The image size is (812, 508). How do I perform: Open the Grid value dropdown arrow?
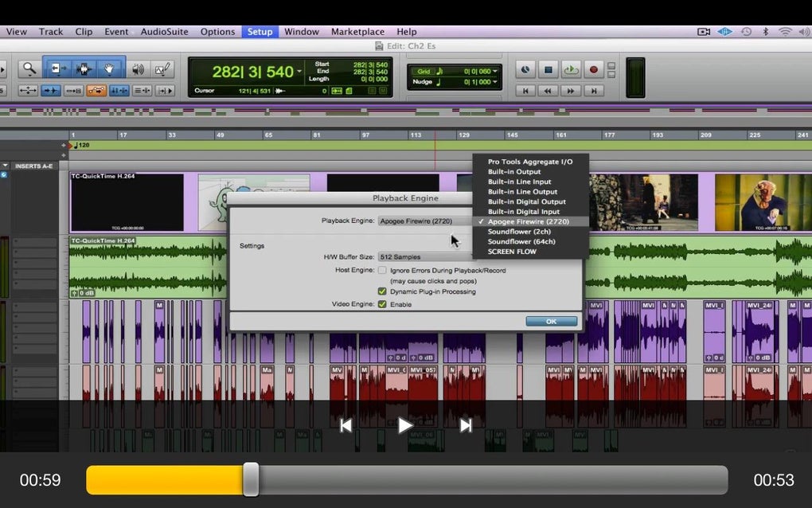495,72
